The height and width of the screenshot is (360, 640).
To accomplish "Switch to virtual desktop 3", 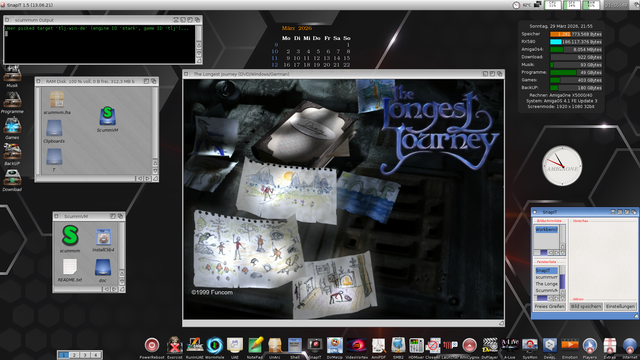I will tap(85, 355).
